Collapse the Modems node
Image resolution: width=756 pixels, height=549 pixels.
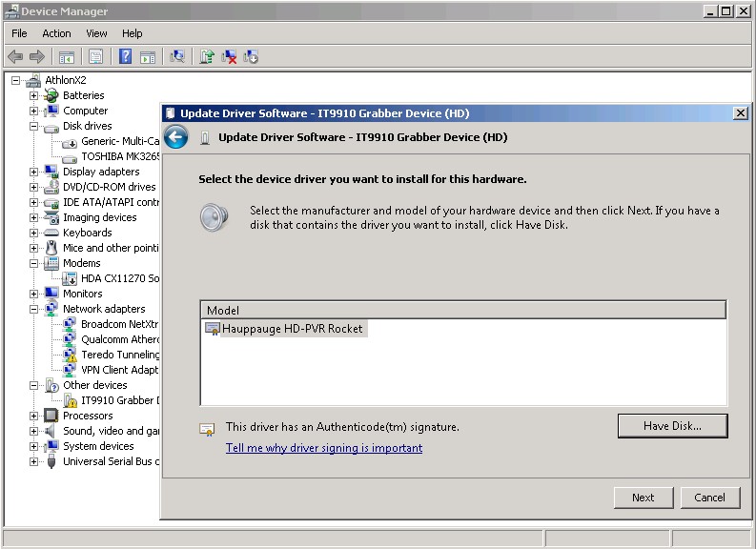33,263
